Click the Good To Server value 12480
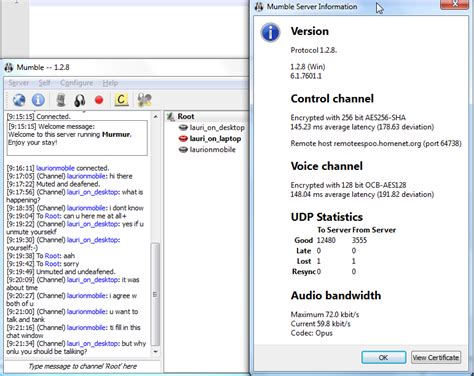 pos(326,240)
